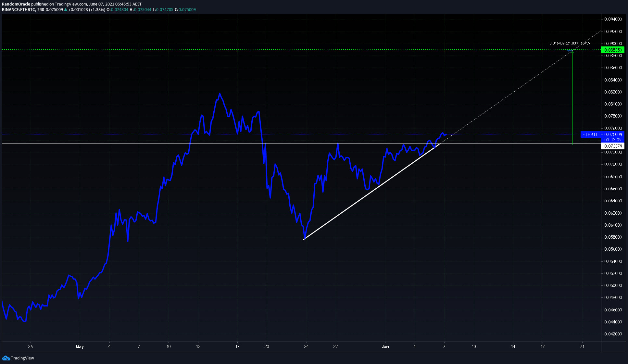Select the white horizontal support line

[301, 144]
